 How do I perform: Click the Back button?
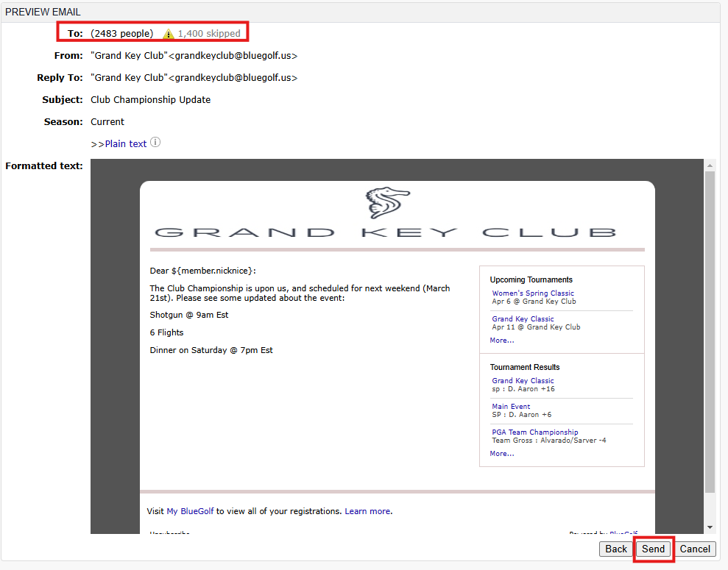[x=615, y=549]
